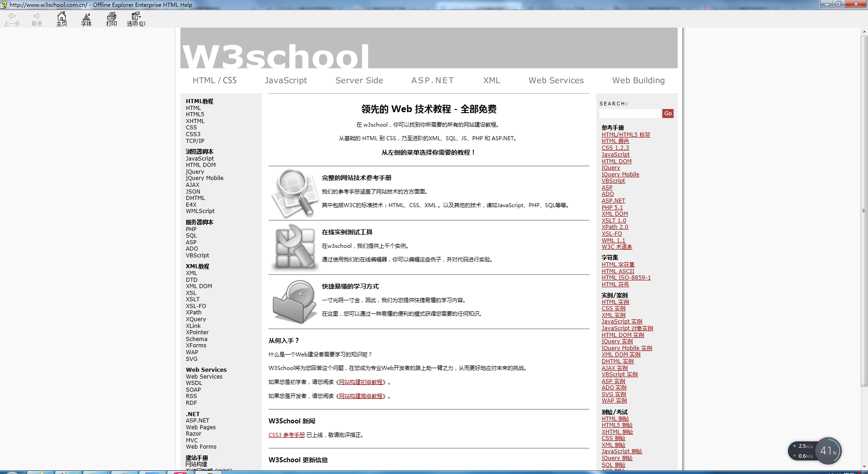Screen dimensions: 868x474
Task: Click the vertical scrollbar down arrow
Action: pos(864,466)
